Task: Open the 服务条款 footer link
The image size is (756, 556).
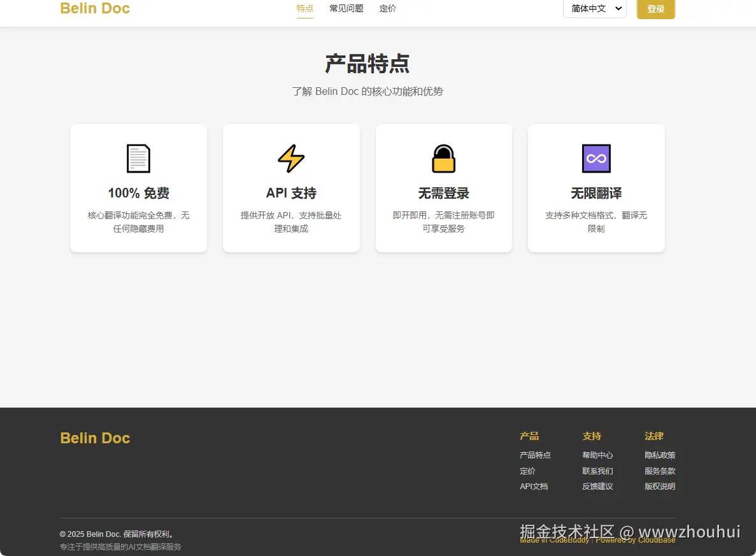Action: [660, 471]
